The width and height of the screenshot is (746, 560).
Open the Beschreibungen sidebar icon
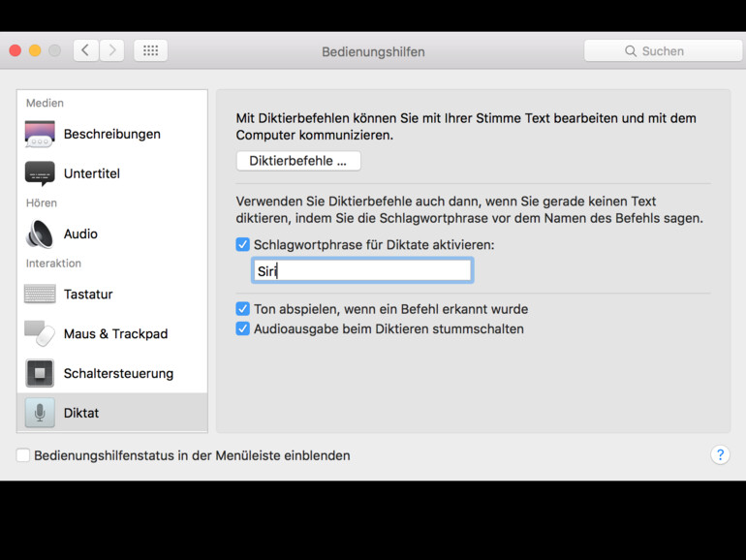[40, 134]
